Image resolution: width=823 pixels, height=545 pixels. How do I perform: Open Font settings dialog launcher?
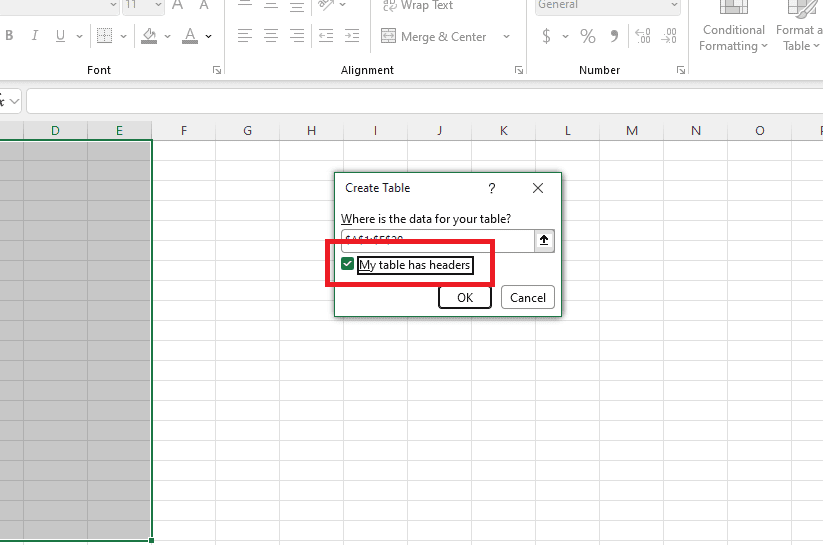[217, 70]
